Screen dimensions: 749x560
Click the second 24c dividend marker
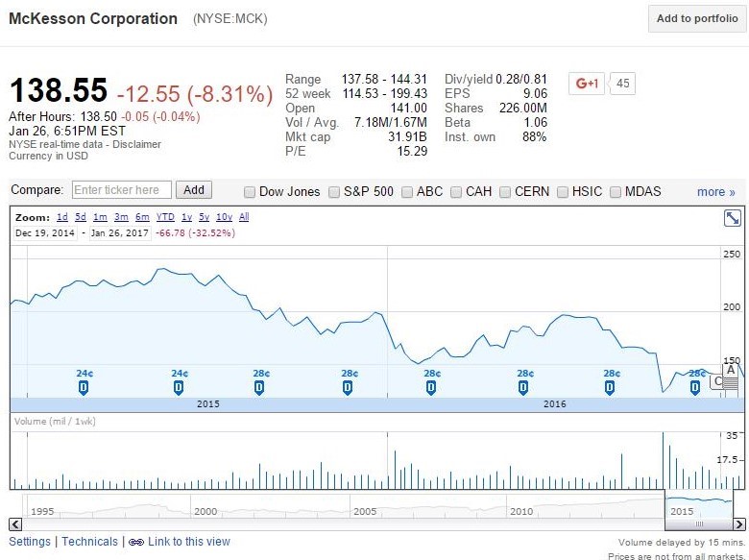(x=179, y=387)
